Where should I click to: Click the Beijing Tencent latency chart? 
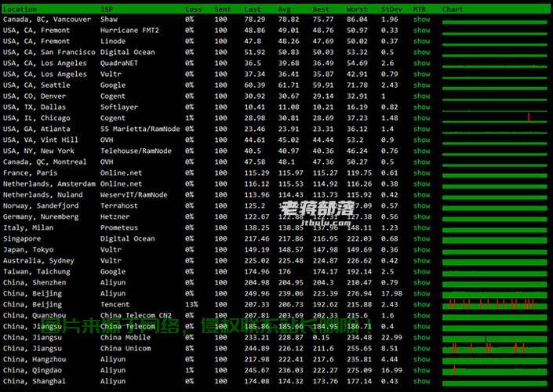click(x=494, y=304)
